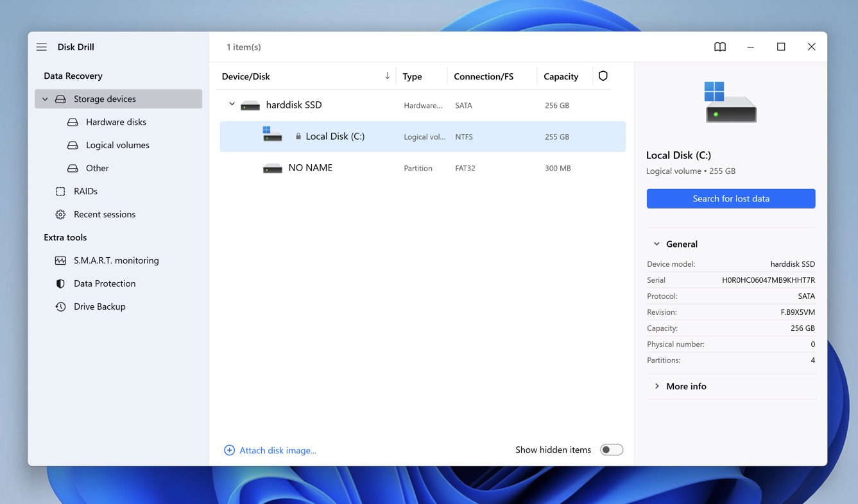Maximize the Disk Drill window
Viewport: 858px width, 504px height.
[781, 47]
